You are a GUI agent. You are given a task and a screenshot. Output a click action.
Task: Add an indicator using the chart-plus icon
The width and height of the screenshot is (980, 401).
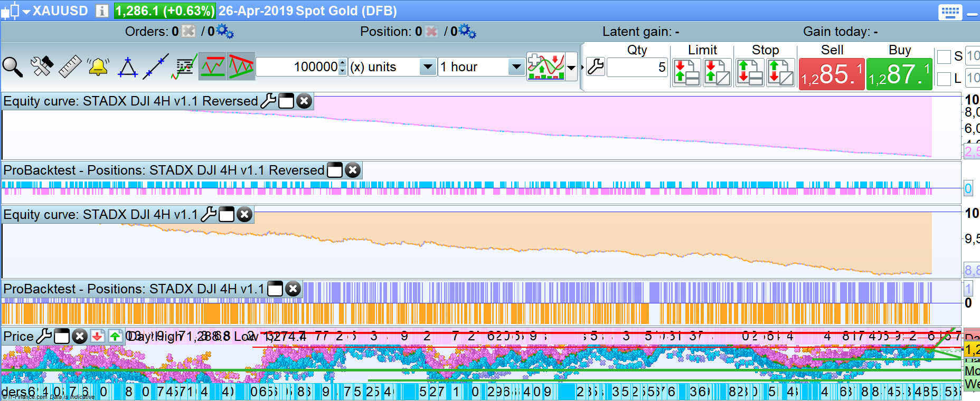pyautogui.click(x=546, y=66)
